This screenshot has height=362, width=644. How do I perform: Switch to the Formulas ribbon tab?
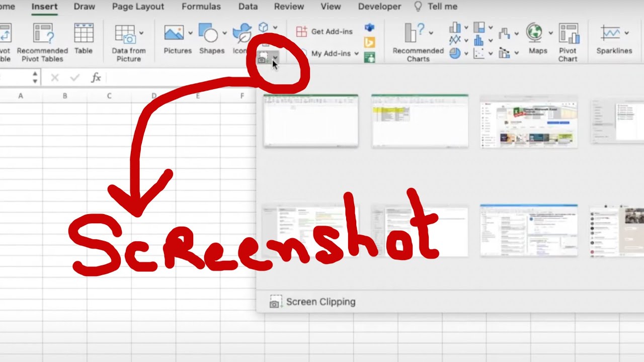point(201,7)
